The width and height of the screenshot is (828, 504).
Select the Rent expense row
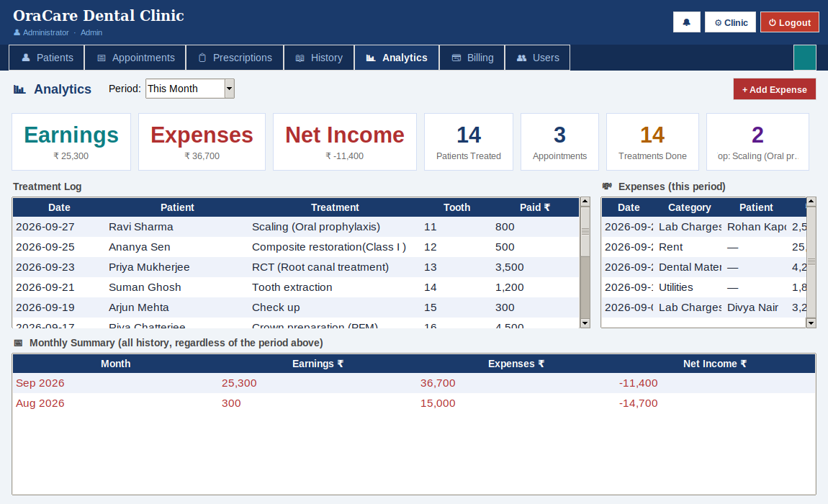click(704, 247)
